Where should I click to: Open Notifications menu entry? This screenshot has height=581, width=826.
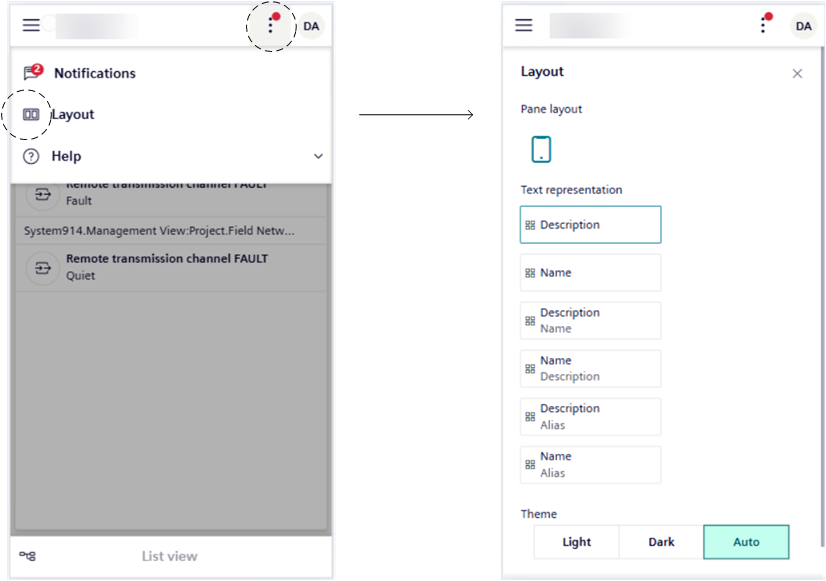coord(94,73)
